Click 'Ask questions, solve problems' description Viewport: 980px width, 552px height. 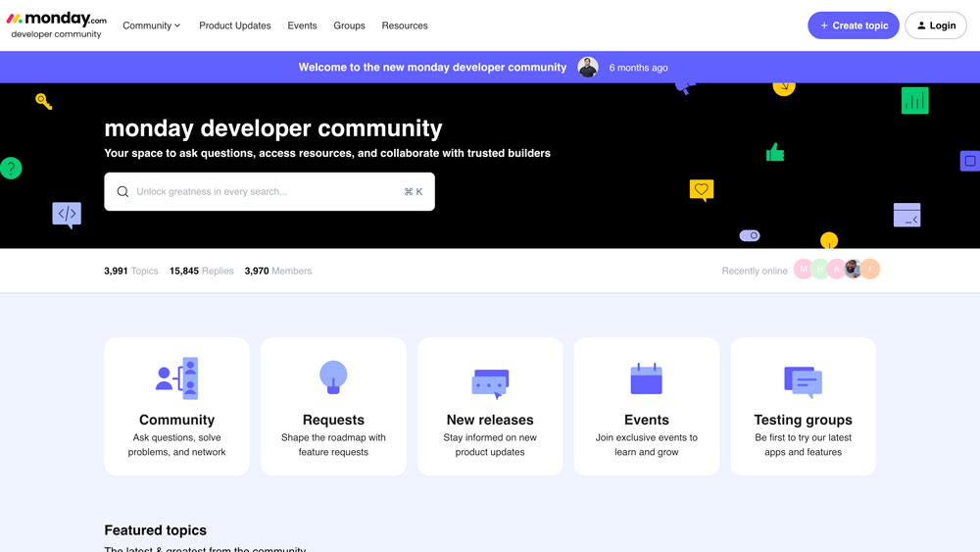176,444
